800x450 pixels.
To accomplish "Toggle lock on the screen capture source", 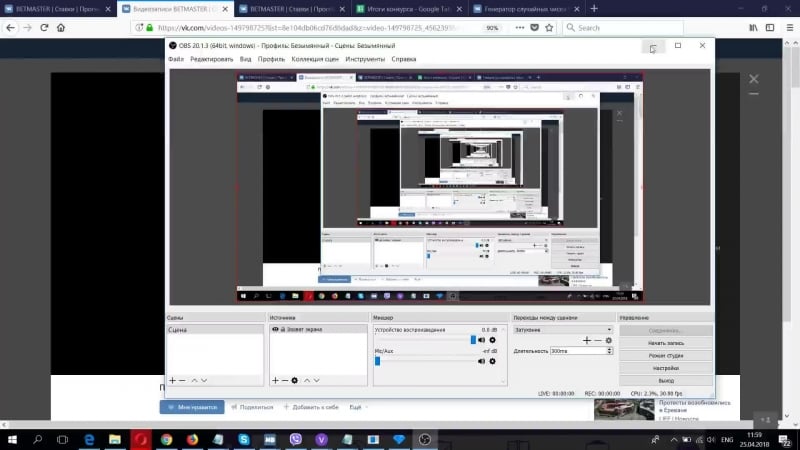I will coord(283,329).
